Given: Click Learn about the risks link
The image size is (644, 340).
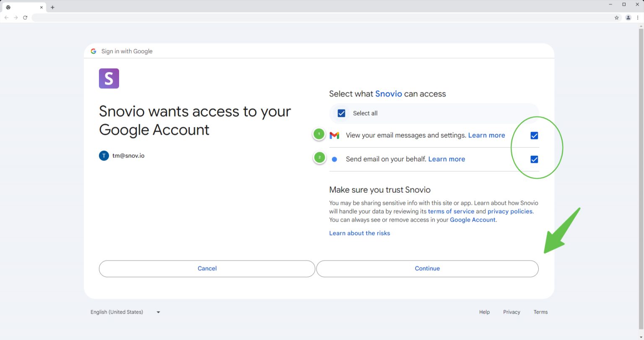Looking at the screenshot, I should coord(360,233).
